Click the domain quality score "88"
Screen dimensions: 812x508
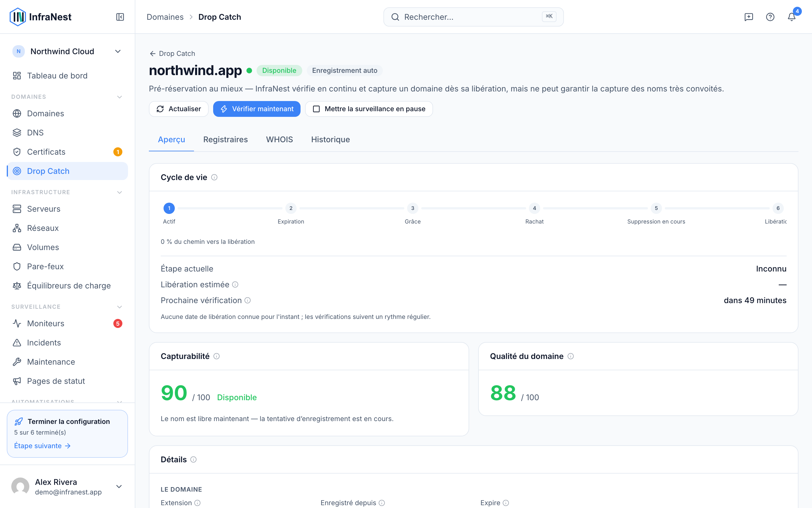(503, 393)
